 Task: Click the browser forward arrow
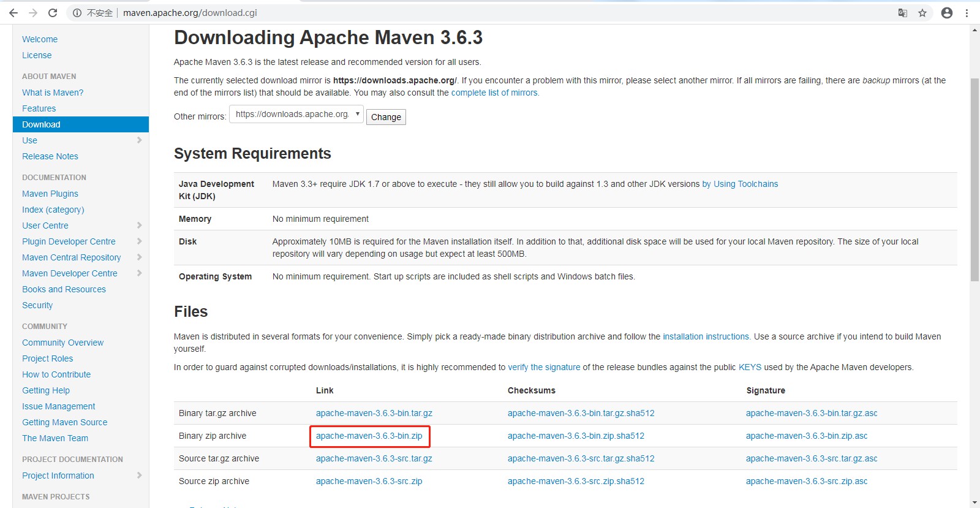(33, 13)
